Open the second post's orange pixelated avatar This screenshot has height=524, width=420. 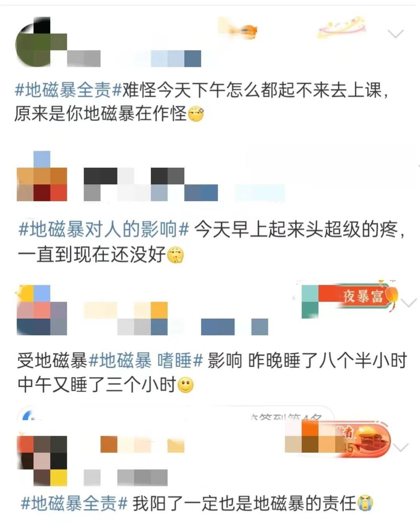(42, 176)
